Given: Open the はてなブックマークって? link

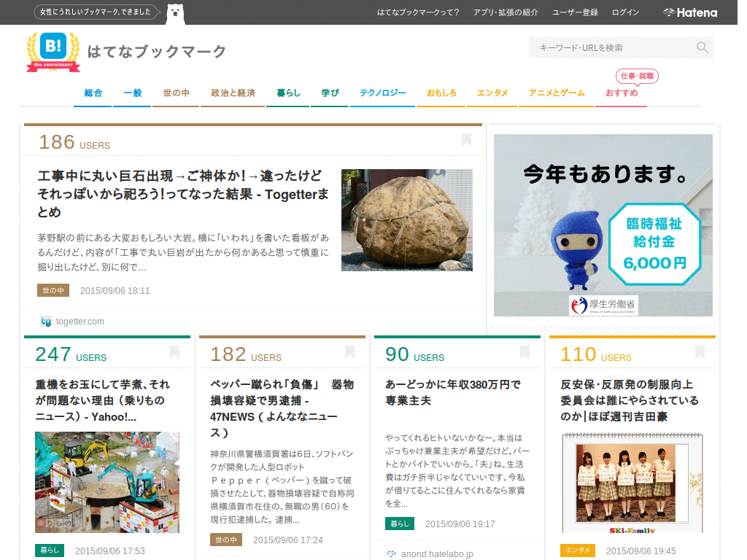Looking at the screenshot, I should coord(418,12).
